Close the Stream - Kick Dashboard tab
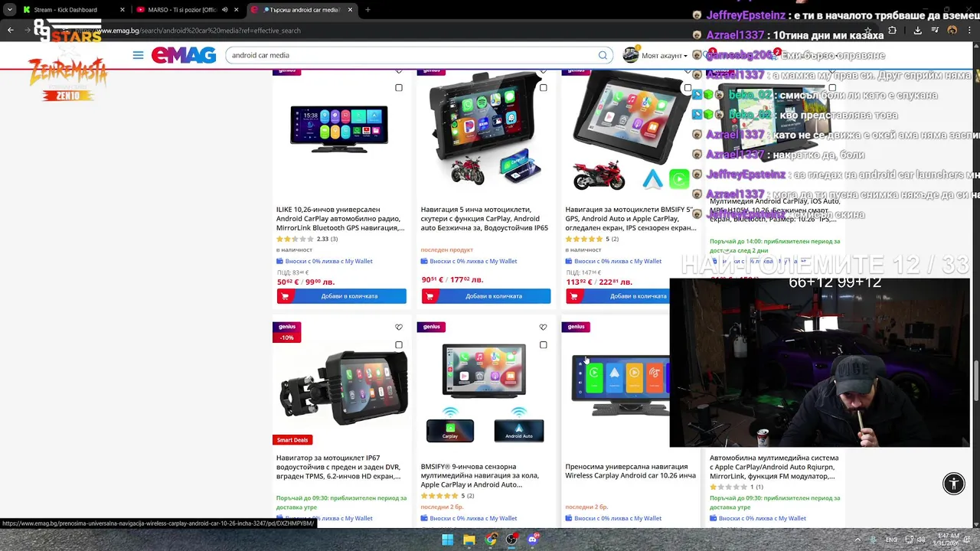This screenshot has height=551, width=980. 122,10
